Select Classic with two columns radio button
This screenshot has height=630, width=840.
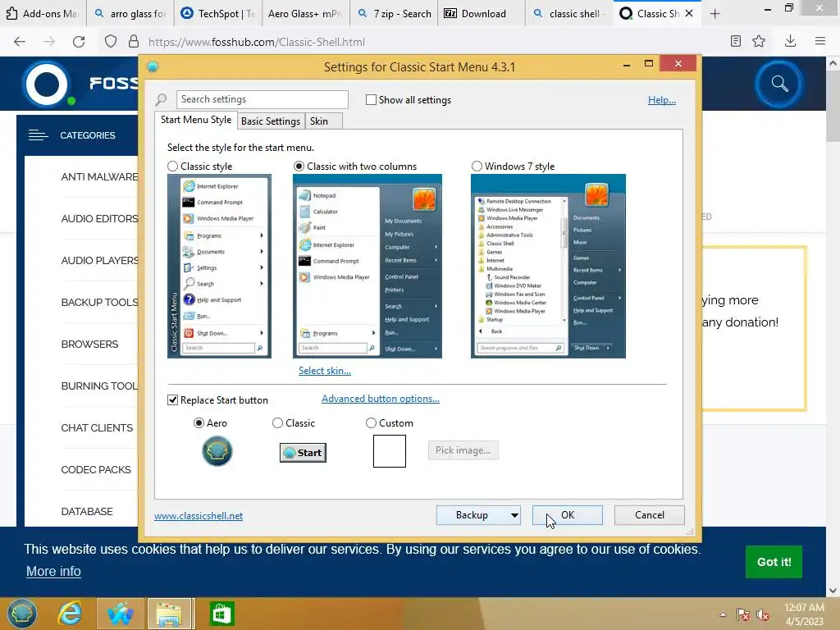299,167
